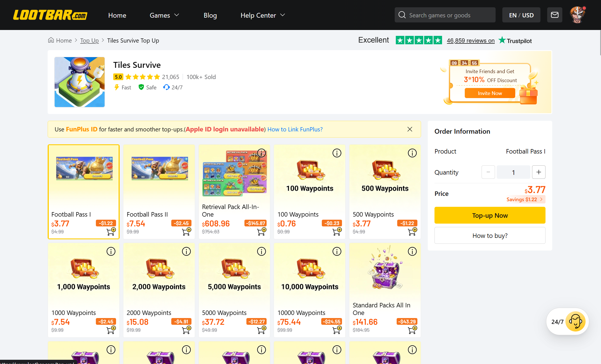
Task: Click the LootBar.com logo
Action: pyautogui.click(x=50, y=15)
